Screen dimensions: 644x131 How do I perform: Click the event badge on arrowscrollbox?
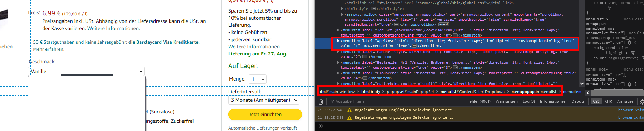coord(444,24)
